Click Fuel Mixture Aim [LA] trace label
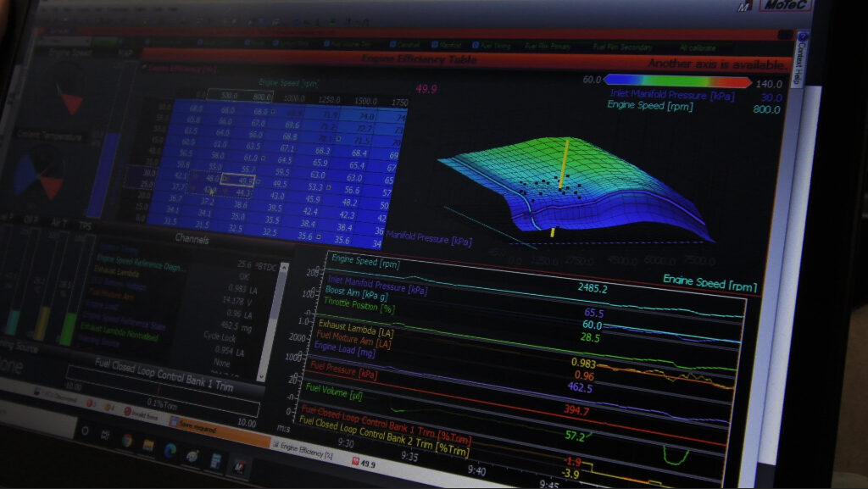This screenshot has width=868, height=489. coord(353,339)
